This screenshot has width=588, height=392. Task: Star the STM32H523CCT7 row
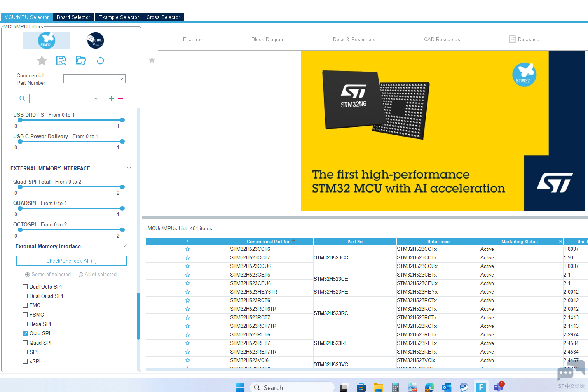(x=188, y=257)
